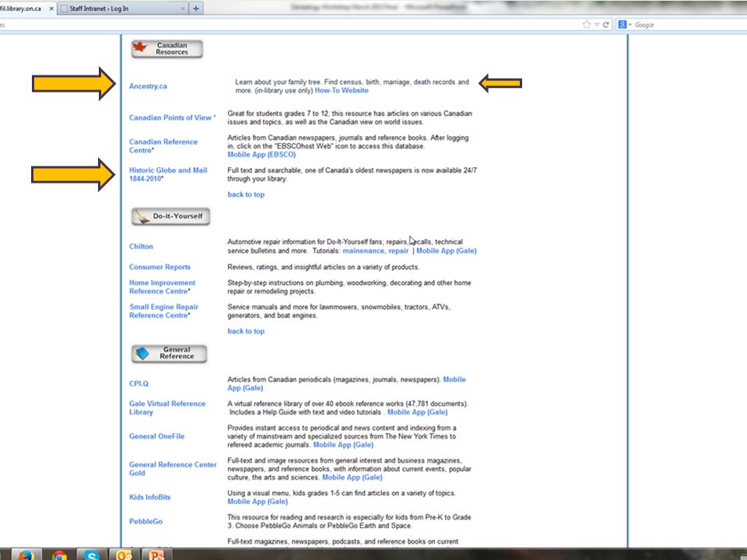Open the Google search engine selector dropdown
This screenshot has height=560, width=747.
click(624, 25)
